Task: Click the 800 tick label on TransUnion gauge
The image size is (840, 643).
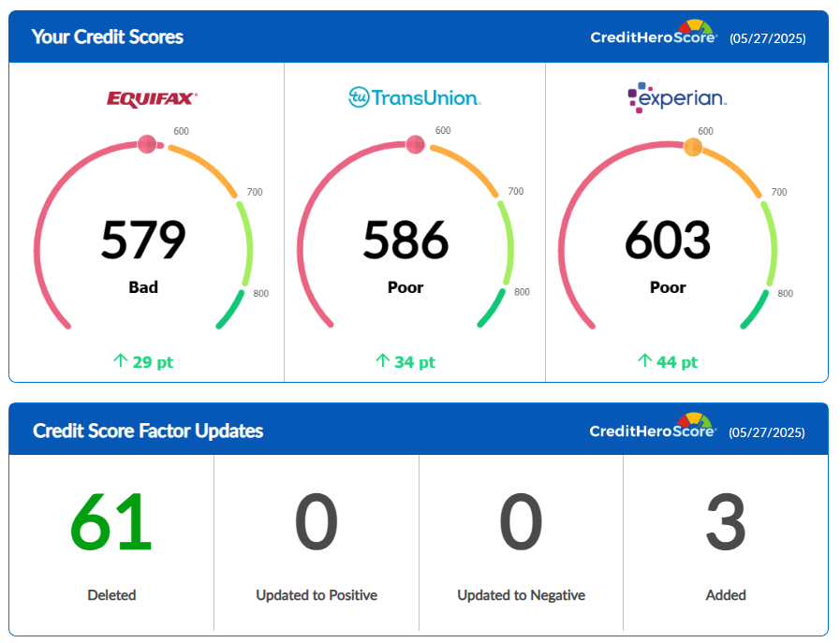Action: coord(523,292)
